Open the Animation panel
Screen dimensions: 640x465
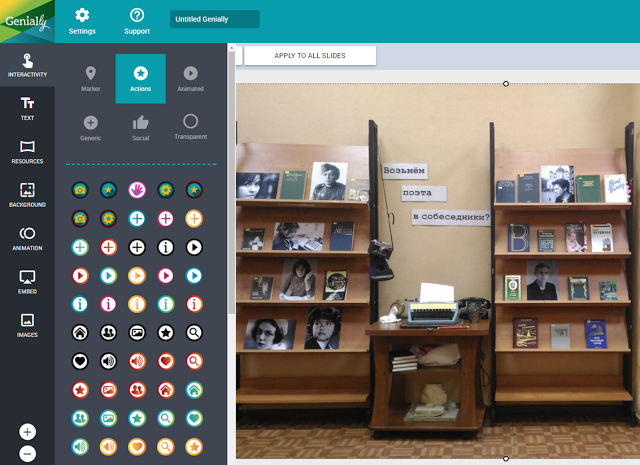27,238
